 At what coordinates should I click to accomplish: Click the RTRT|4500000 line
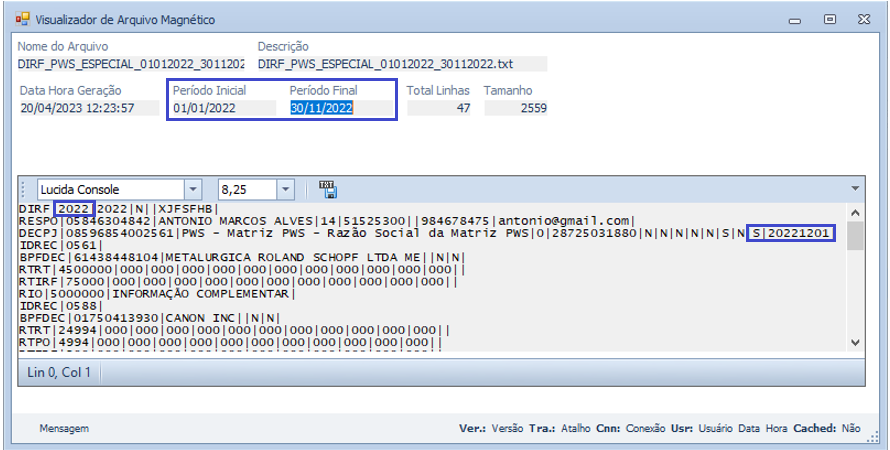pos(242,270)
